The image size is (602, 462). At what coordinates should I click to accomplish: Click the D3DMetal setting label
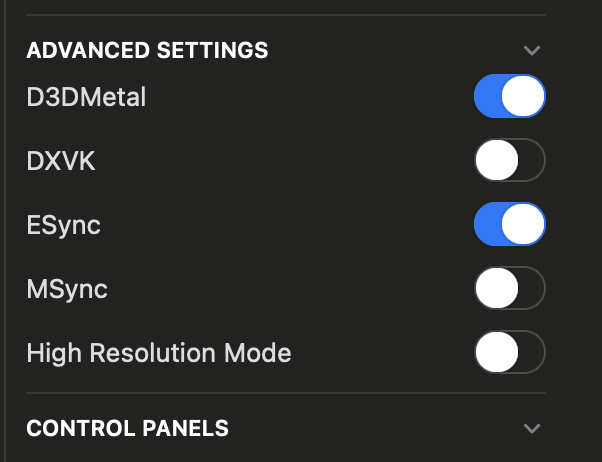point(86,97)
